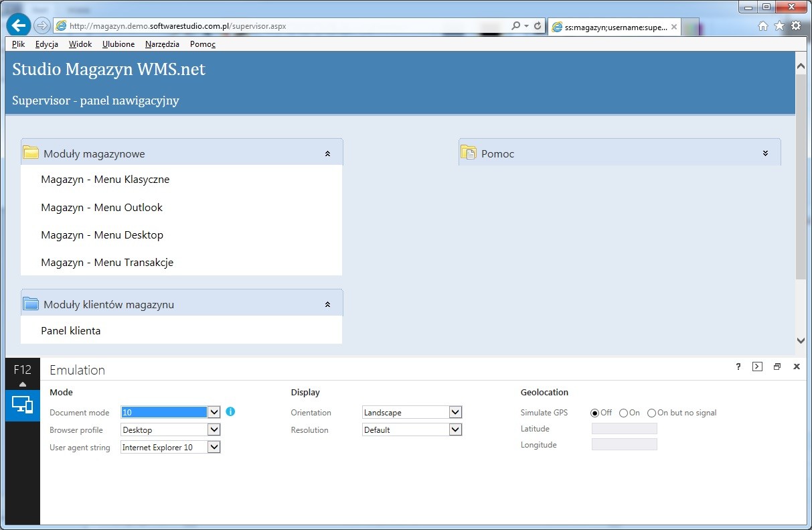Open Magazyn - Menu Klasyczne link
Viewport: 812px width, 530px height.
(x=105, y=180)
